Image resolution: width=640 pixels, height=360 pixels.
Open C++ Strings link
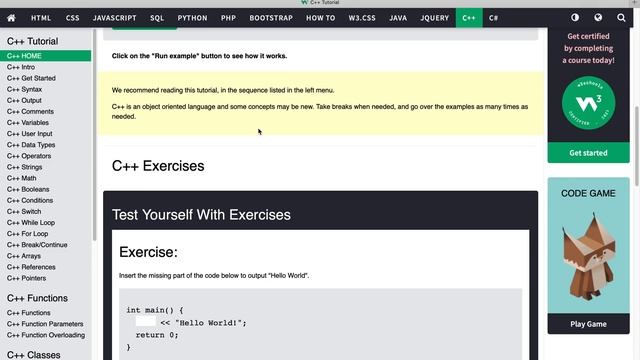pyautogui.click(x=24, y=167)
